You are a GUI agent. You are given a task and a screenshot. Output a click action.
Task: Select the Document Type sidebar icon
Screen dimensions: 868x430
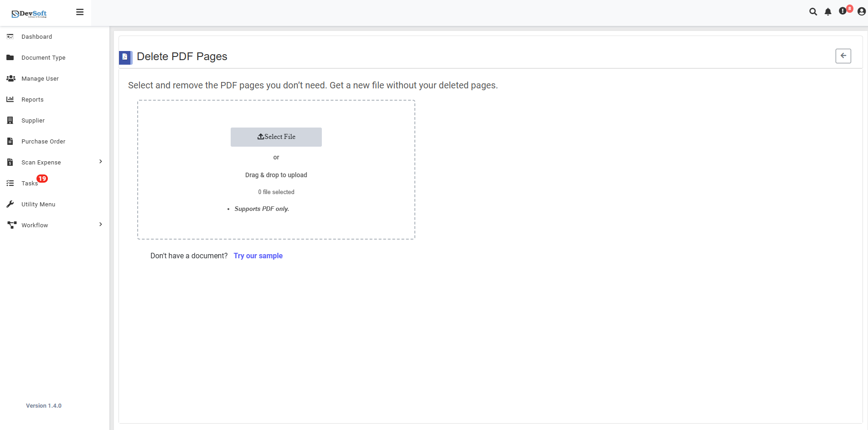point(10,57)
